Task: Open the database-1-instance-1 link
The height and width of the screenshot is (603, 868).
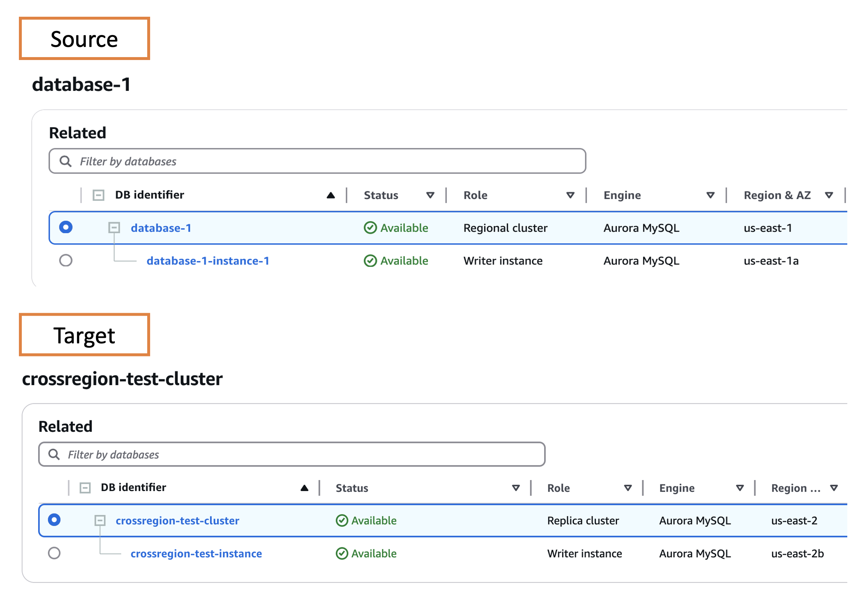Action: tap(208, 261)
